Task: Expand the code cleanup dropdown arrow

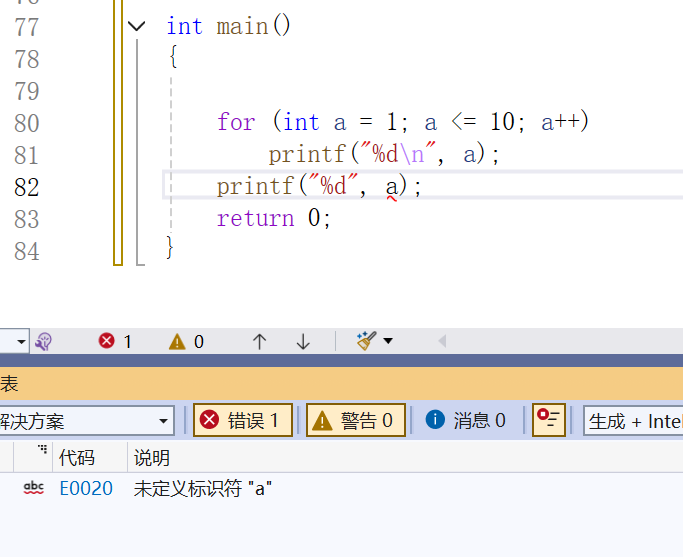Action: point(388,341)
